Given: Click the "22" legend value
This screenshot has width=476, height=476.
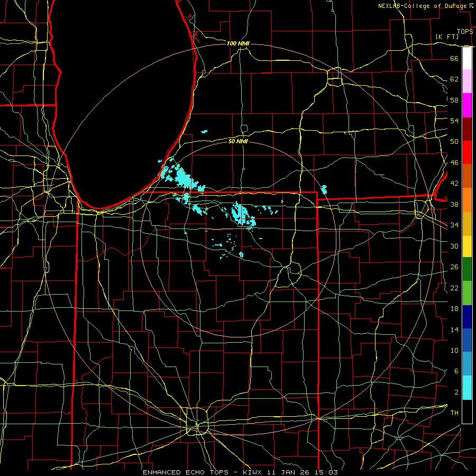Looking at the screenshot, I should 454,288.
